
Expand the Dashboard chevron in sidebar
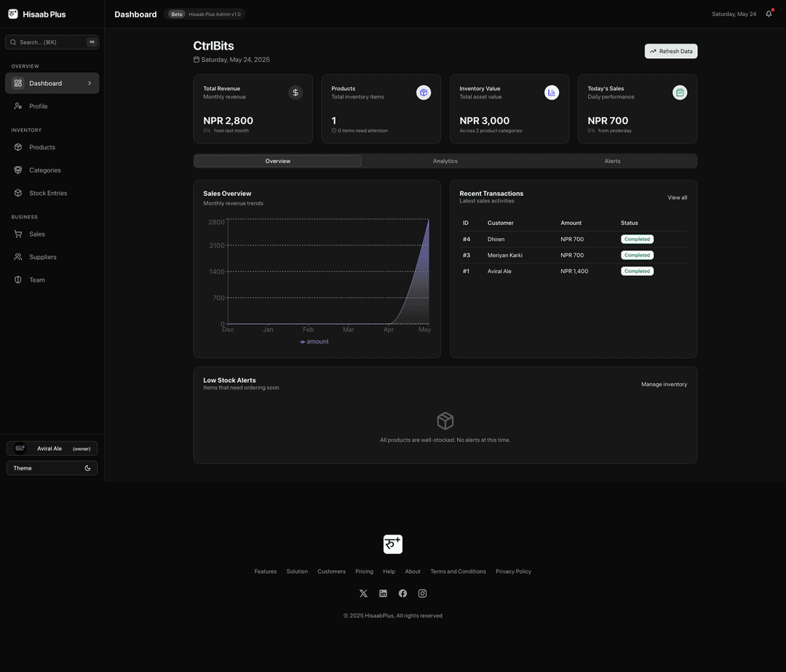coord(90,83)
